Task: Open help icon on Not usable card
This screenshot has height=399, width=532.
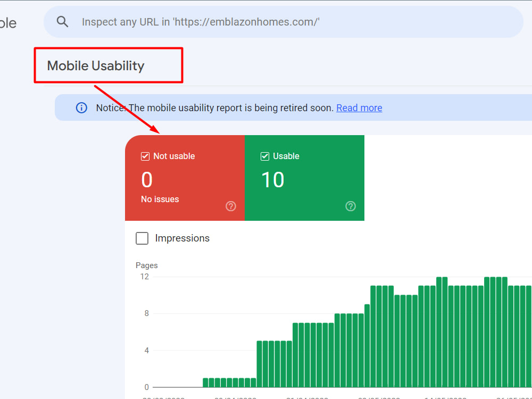Action: pos(231,206)
